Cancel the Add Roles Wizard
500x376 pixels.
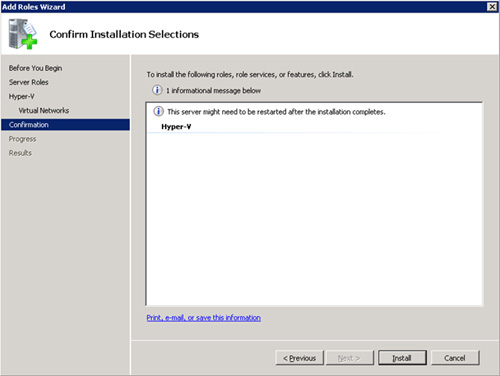[x=455, y=358]
